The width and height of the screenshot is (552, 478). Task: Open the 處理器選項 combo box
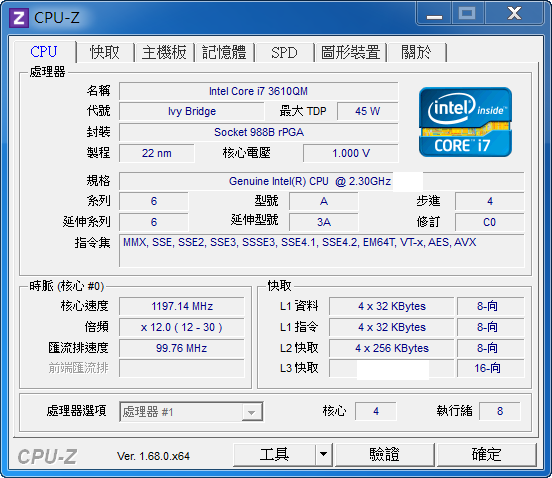point(191,411)
